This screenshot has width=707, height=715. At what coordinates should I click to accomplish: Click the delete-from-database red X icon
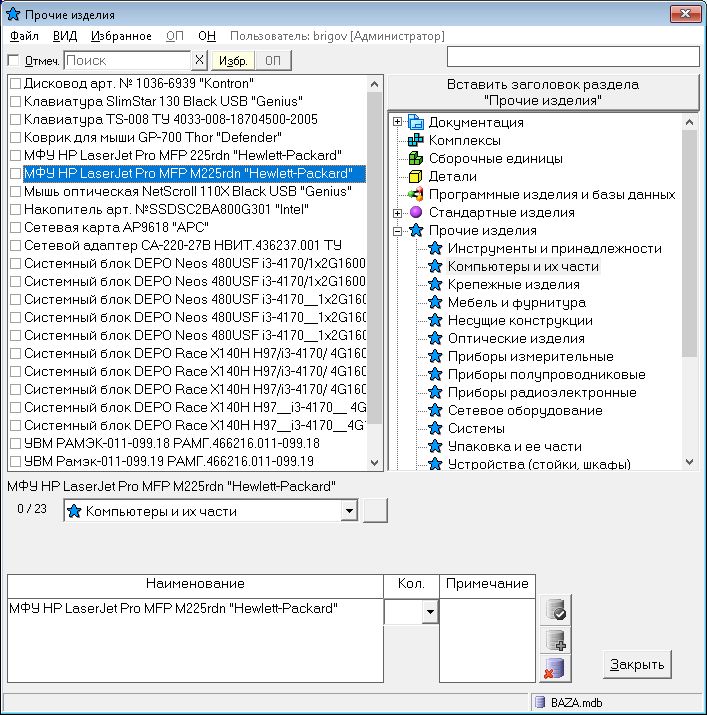555,668
